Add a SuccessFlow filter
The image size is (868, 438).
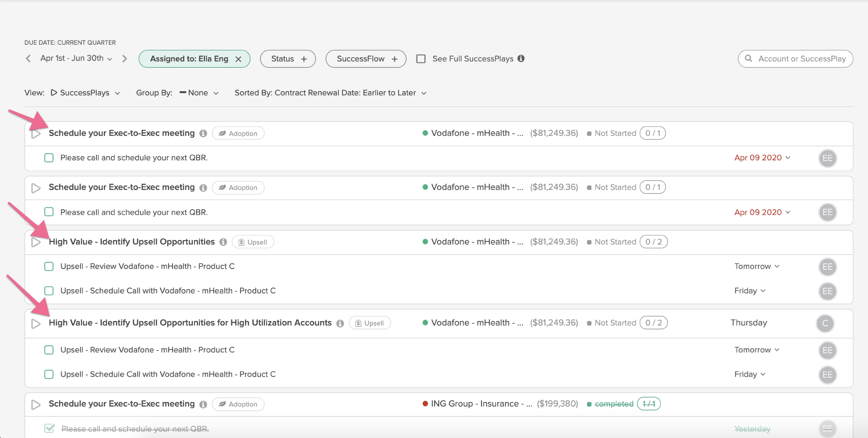(366, 59)
